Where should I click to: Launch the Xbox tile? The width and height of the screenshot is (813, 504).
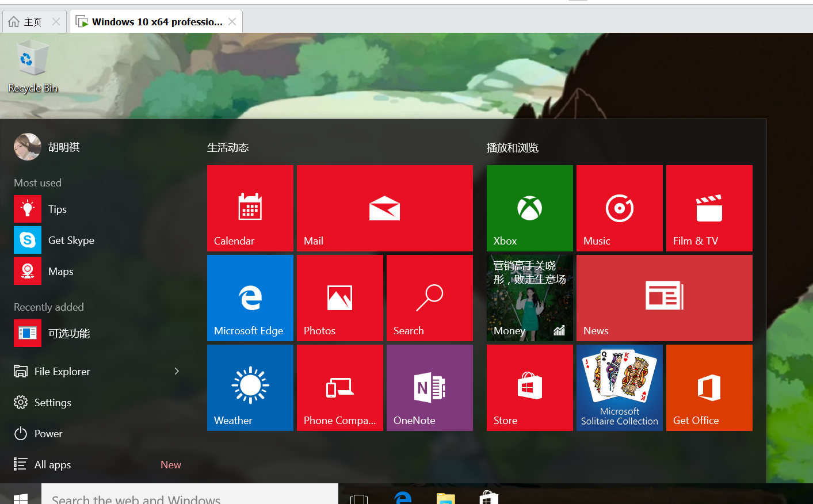(x=530, y=208)
